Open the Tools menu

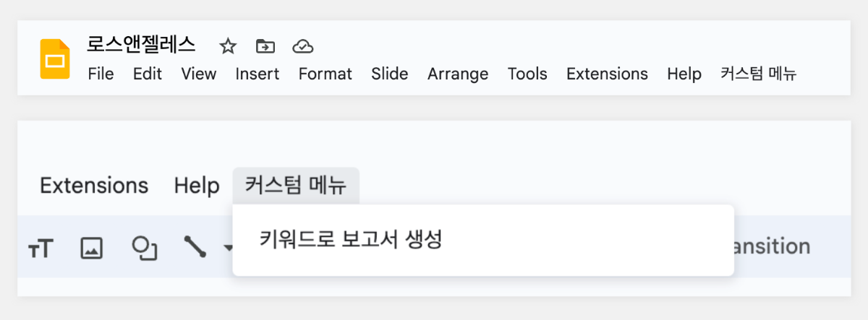coord(527,74)
